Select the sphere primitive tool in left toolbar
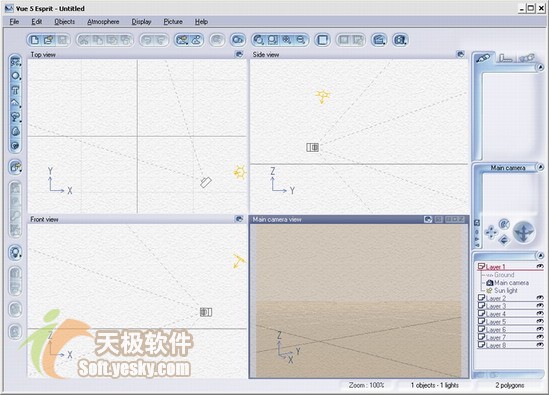The image size is (549, 395). tap(15, 76)
